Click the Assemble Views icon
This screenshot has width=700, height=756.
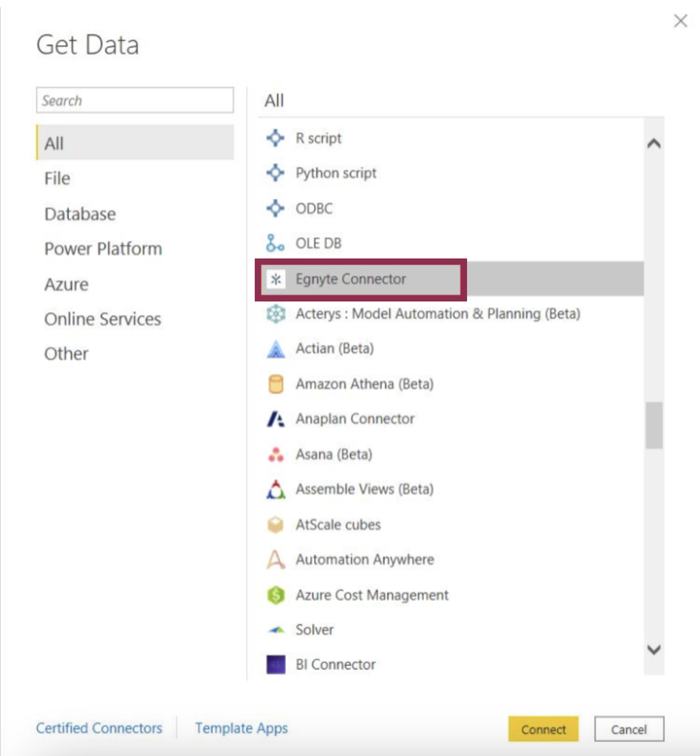(x=275, y=490)
